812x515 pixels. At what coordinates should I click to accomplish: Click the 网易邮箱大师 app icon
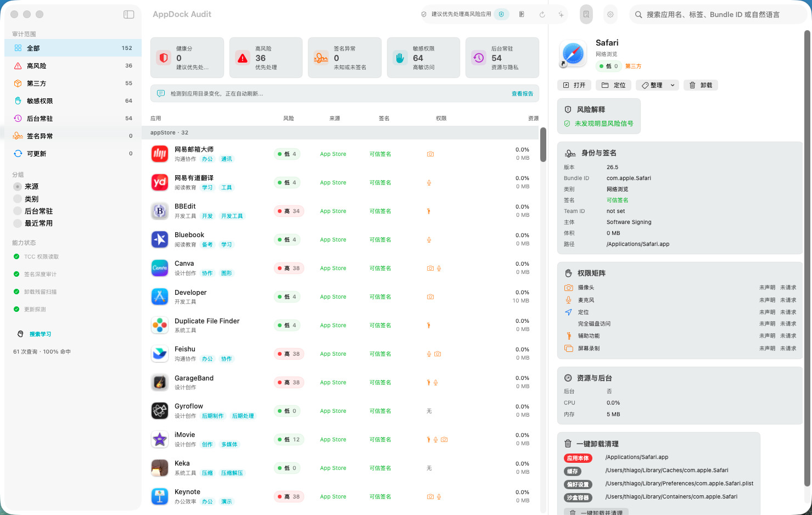[x=160, y=154]
